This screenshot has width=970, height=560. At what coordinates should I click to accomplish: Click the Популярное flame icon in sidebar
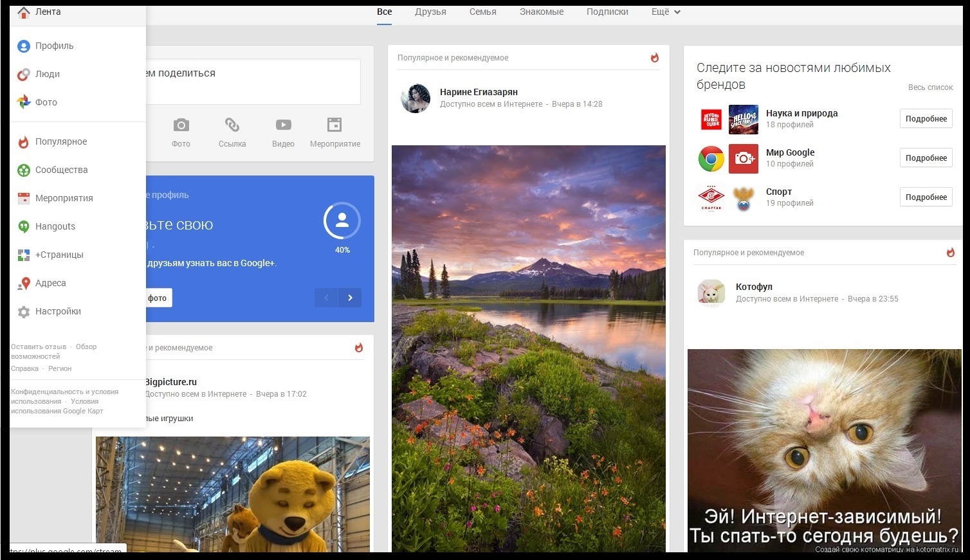click(x=24, y=142)
